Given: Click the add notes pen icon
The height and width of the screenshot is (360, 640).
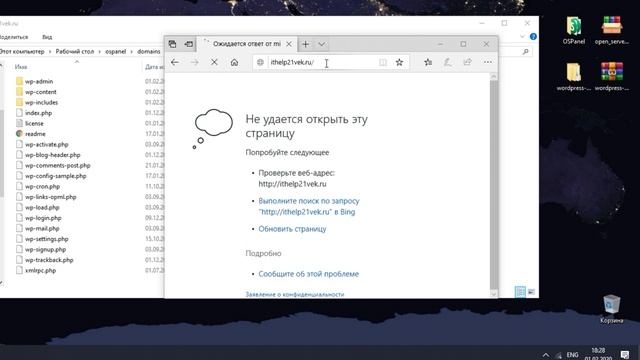Looking at the screenshot, I should tap(447, 62).
